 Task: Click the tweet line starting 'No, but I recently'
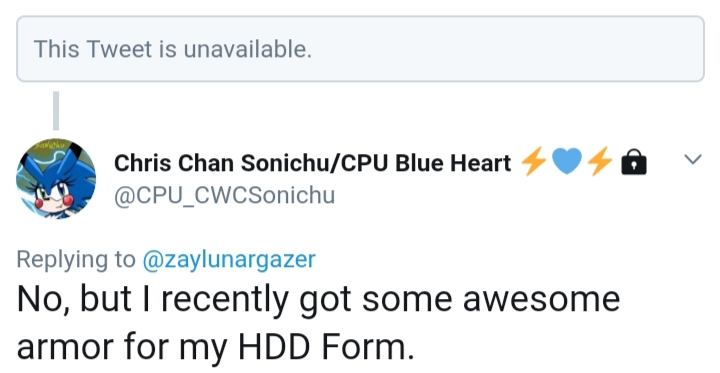(318, 300)
